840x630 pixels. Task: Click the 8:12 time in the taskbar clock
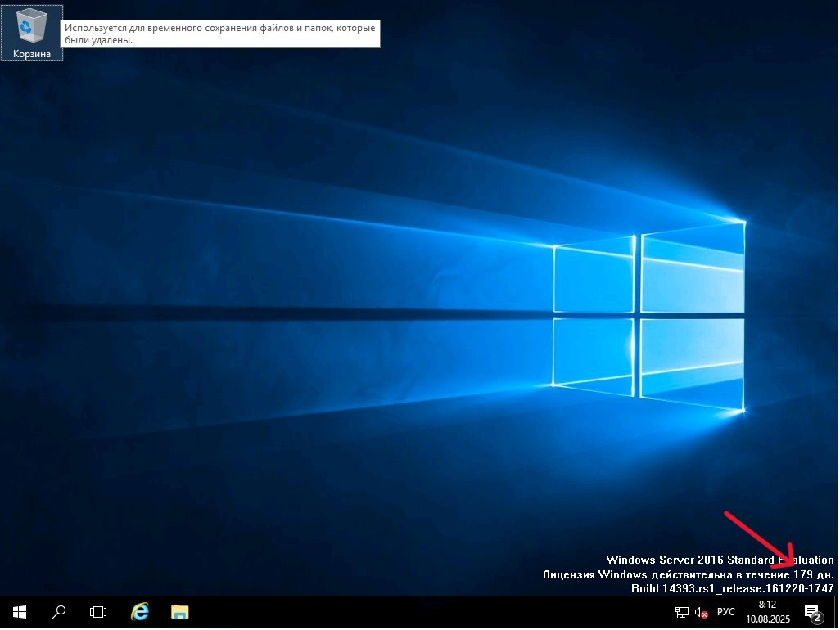coord(767,605)
